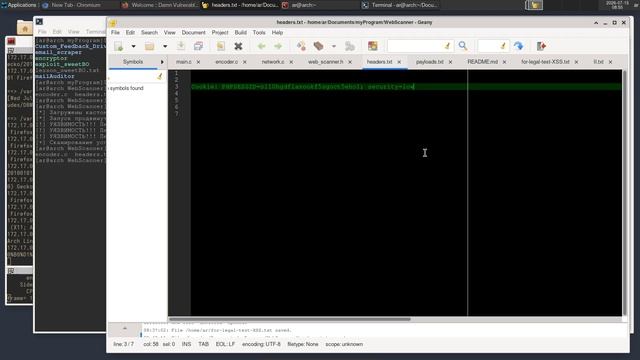Screen dimensions: 640x360
Task: Open the new-file template dropdown arrow
Action: coord(133,46)
